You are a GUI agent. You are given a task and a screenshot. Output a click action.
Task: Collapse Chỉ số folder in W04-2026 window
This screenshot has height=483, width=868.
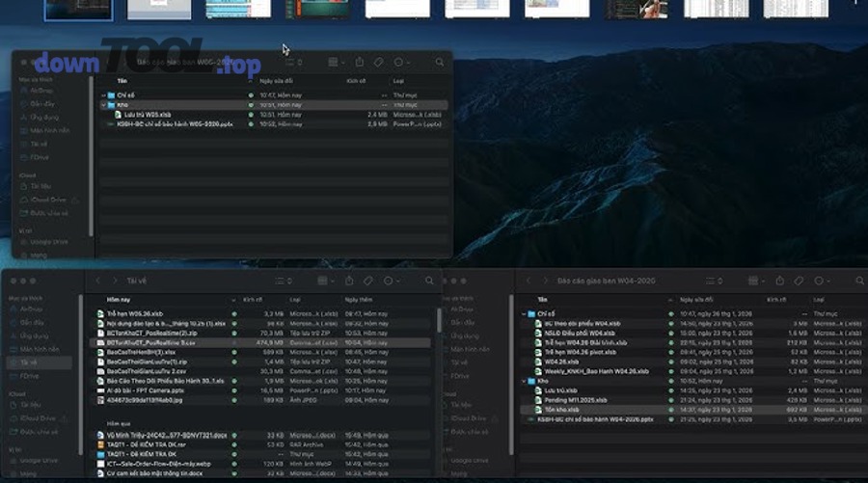tap(524, 314)
